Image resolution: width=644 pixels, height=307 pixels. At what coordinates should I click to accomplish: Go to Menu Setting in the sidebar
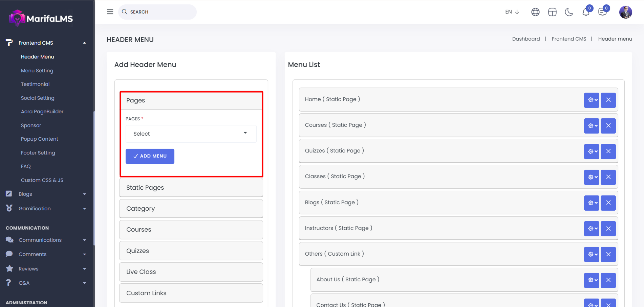[37, 71]
